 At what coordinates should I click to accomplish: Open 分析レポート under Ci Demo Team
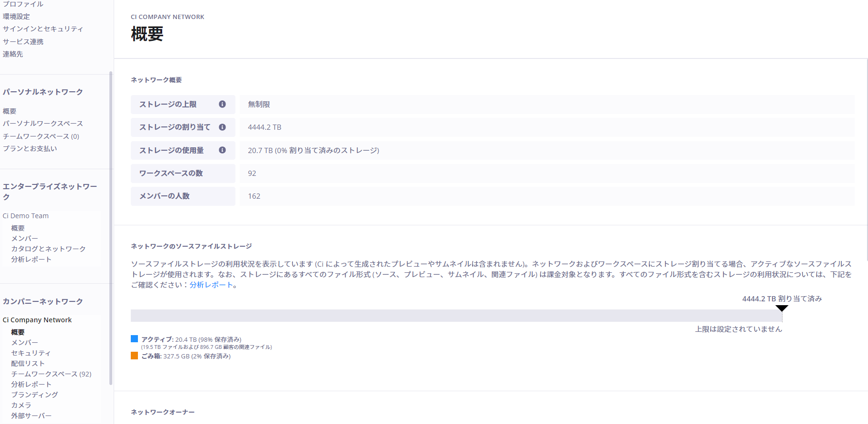click(x=31, y=260)
